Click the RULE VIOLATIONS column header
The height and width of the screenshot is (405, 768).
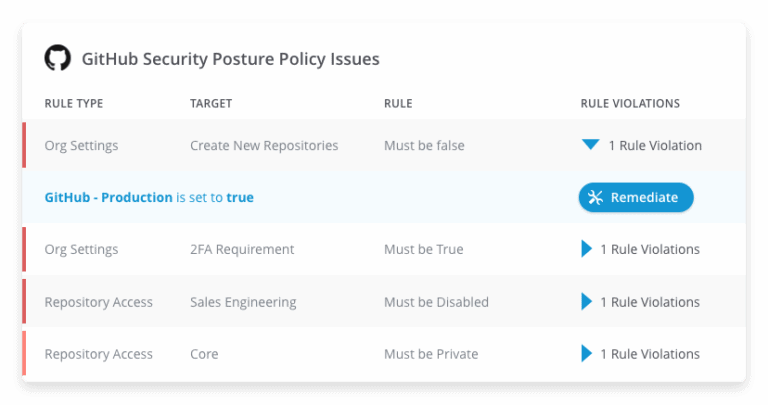pyautogui.click(x=630, y=103)
